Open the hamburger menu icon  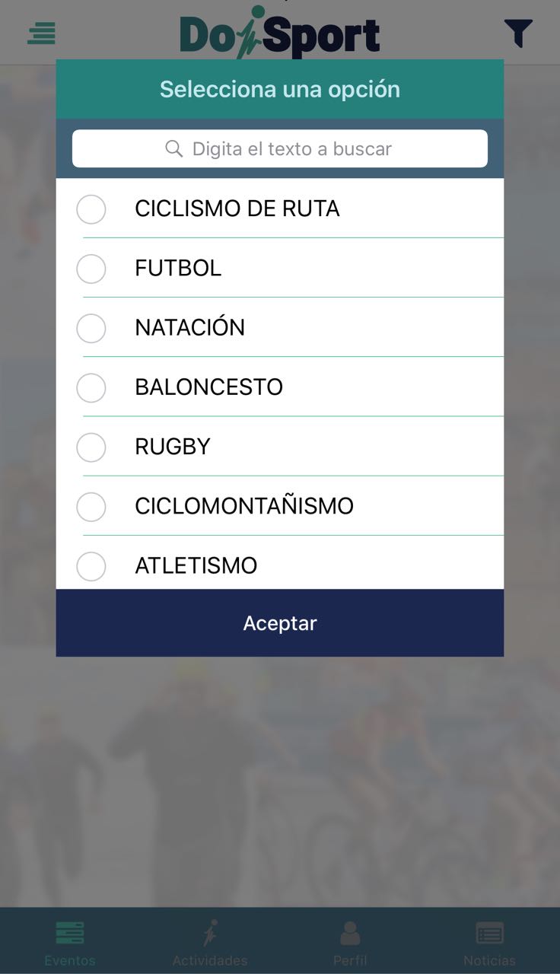point(42,33)
